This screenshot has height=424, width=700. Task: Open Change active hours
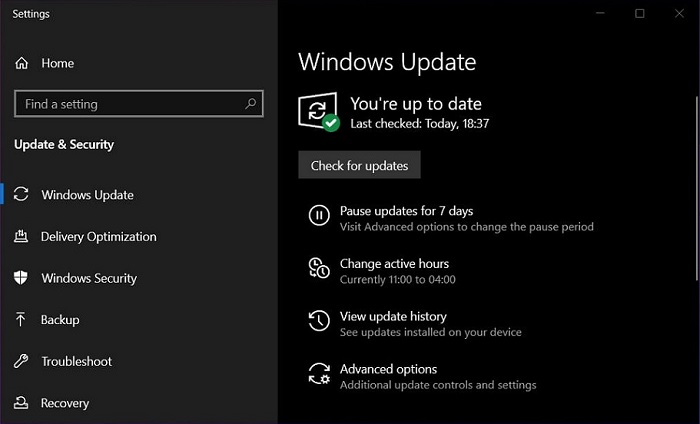[394, 263]
